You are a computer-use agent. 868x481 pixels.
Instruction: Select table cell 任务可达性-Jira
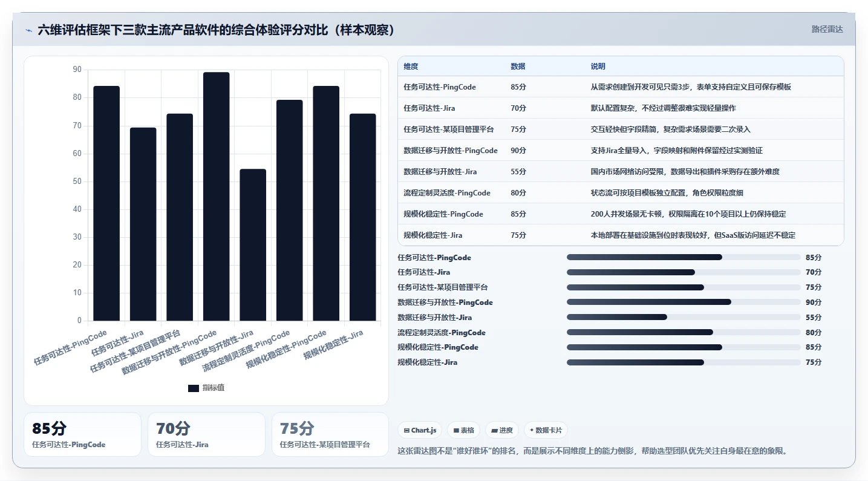[x=429, y=108]
